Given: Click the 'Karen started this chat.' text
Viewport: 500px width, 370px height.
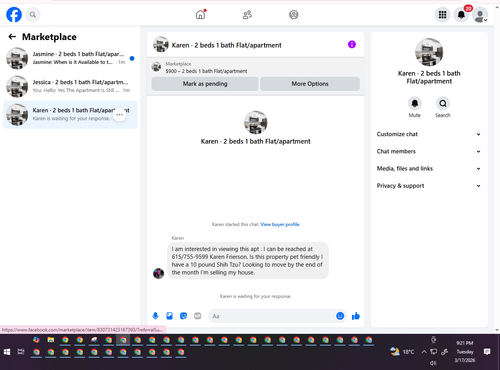Looking at the screenshot, I should (235, 224).
